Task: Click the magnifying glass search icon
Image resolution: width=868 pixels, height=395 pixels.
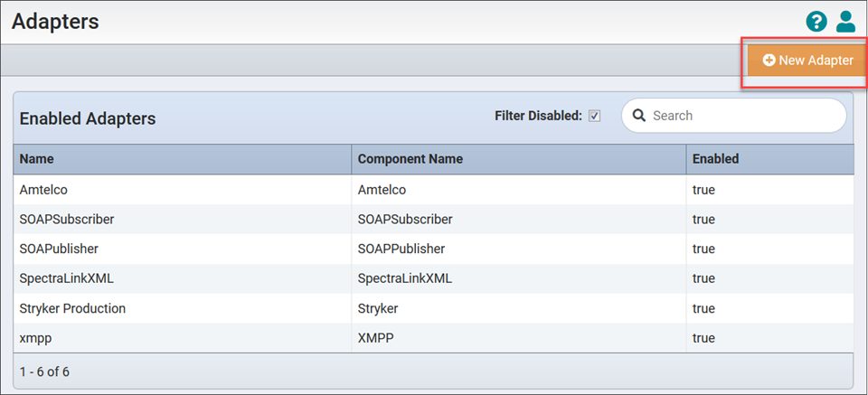Action: pos(638,116)
